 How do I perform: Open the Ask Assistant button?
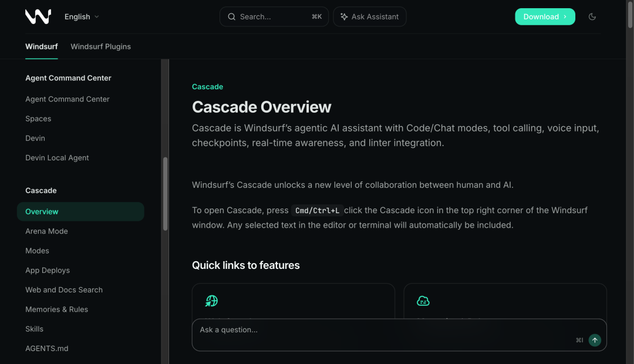pyautogui.click(x=370, y=16)
